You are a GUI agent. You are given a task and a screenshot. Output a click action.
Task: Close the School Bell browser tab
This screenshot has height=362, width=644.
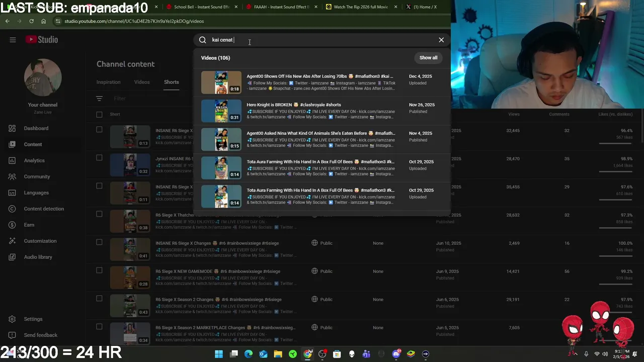[x=235, y=7]
